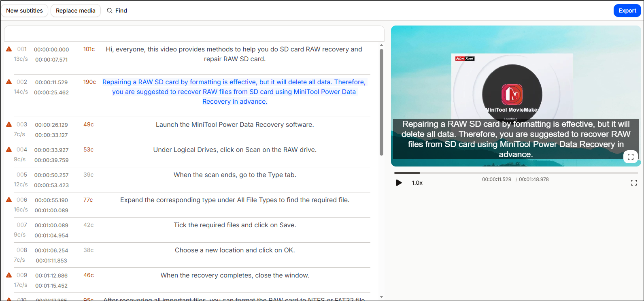Click the scrollbar up arrow
644x301 pixels.
pyautogui.click(x=381, y=45)
